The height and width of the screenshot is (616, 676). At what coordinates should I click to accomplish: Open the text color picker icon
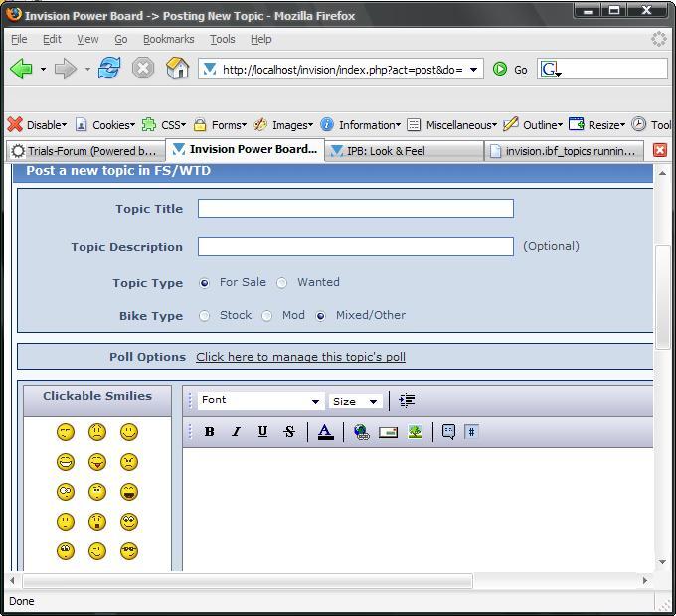pos(325,432)
